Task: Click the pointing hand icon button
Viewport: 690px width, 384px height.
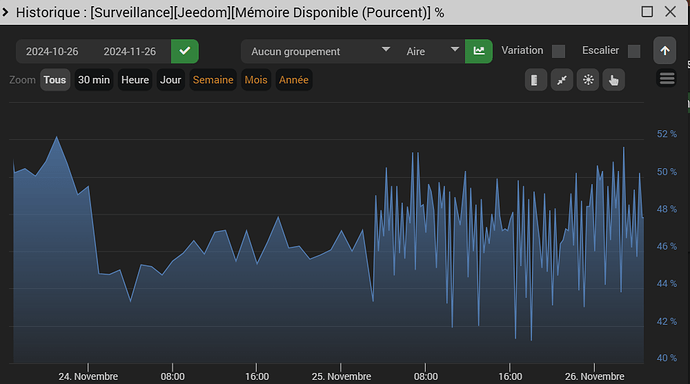Action: 613,80
